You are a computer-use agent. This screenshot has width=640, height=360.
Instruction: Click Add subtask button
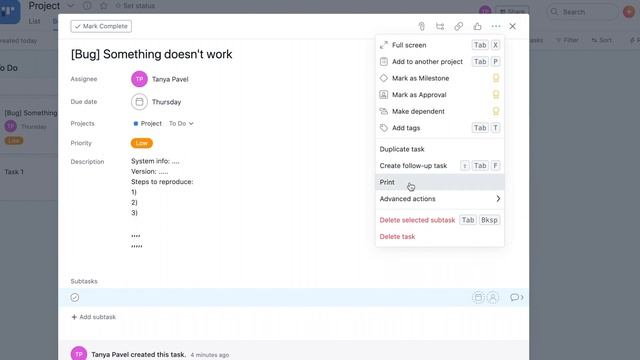click(93, 317)
